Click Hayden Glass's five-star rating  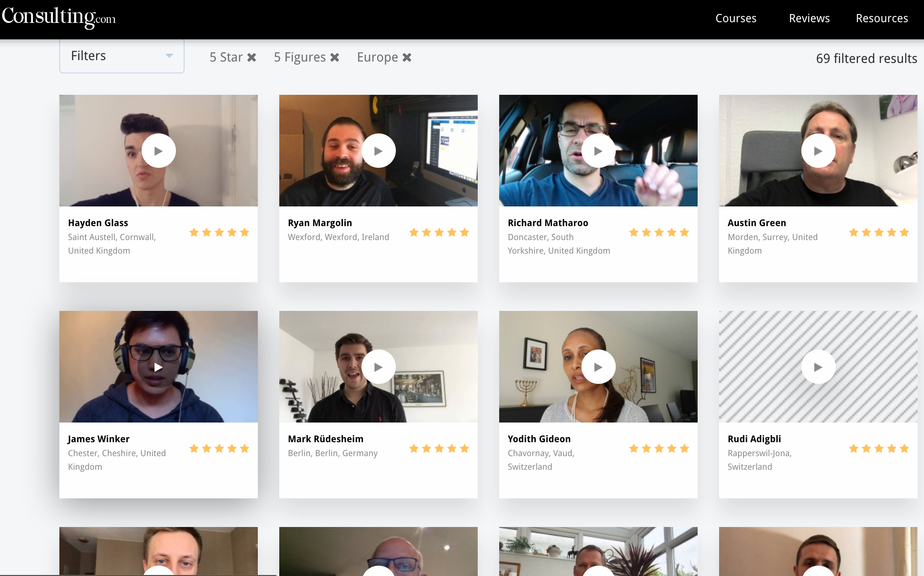pyautogui.click(x=219, y=233)
